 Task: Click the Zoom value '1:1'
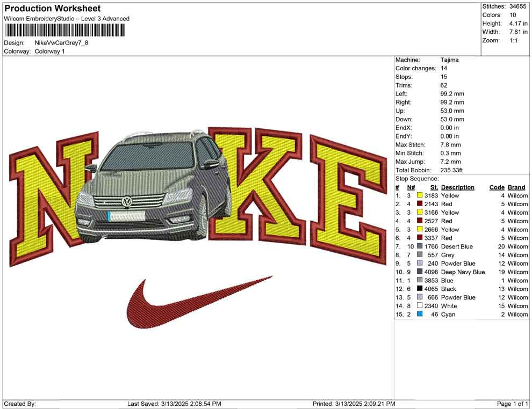coord(513,40)
